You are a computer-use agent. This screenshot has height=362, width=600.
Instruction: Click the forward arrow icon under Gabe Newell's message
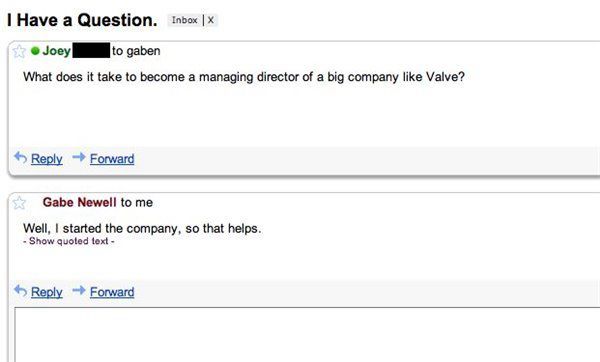79,290
